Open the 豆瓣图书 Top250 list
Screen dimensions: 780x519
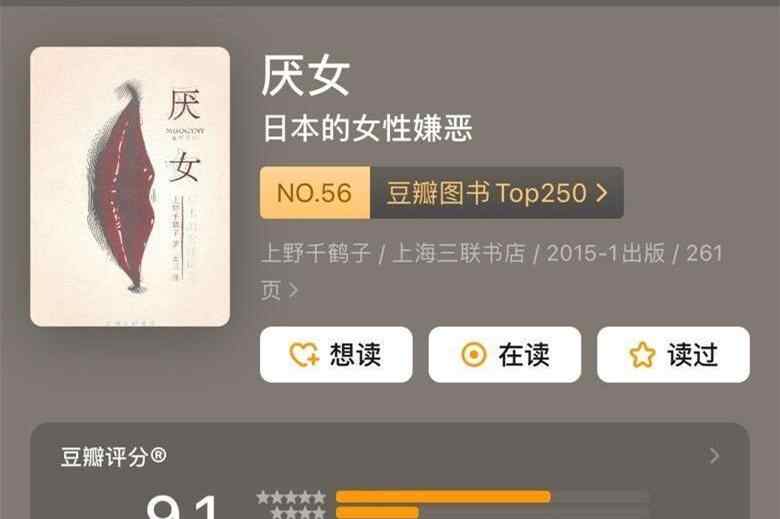[497, 193]
